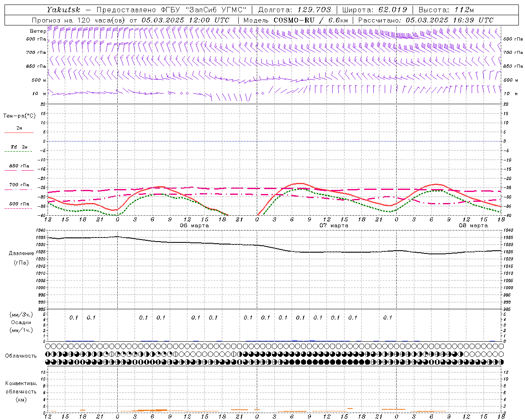Click the "(км)" unit label
This screenshot has width=525, height=420.
point(21,399)
